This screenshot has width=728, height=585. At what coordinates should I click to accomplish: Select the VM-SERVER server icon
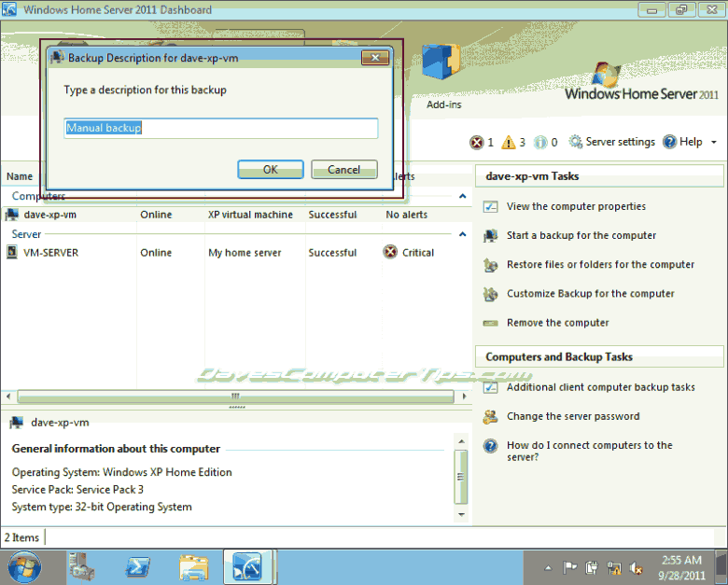click(12, 253)
